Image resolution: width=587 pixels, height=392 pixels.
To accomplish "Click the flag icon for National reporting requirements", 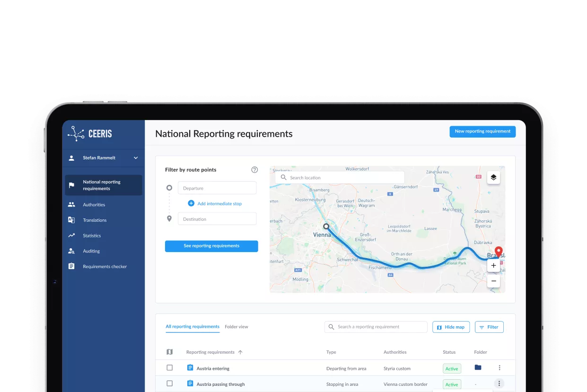I will pos(71,185).
